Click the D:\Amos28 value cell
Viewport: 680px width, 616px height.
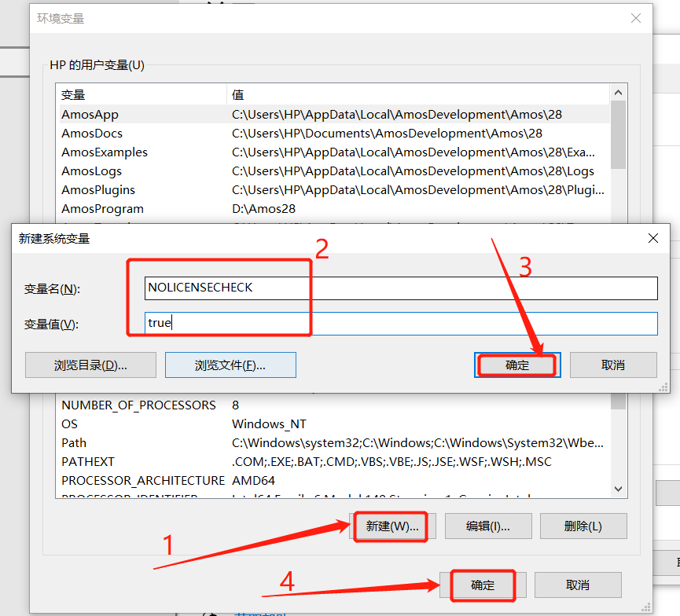[x=263, y=209]
